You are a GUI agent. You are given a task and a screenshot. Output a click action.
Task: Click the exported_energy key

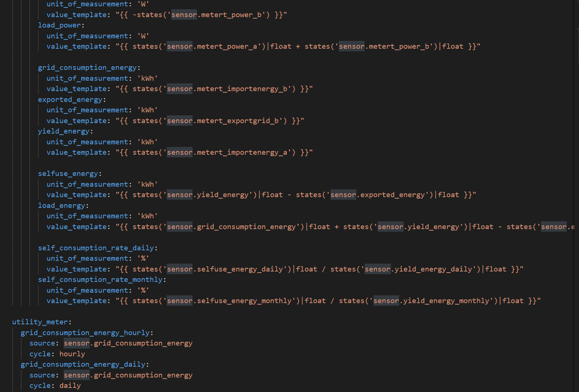tap(70, 100)
